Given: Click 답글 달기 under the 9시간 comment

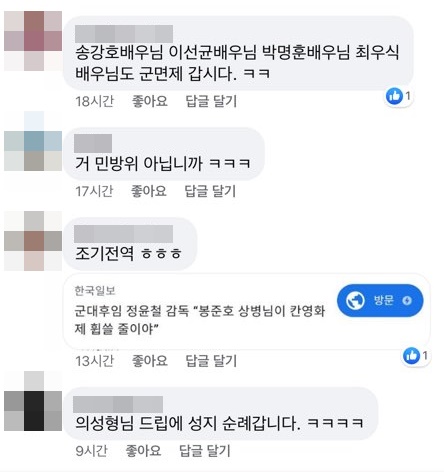Looking at the screenshot, I should click(x=205, y=451).
